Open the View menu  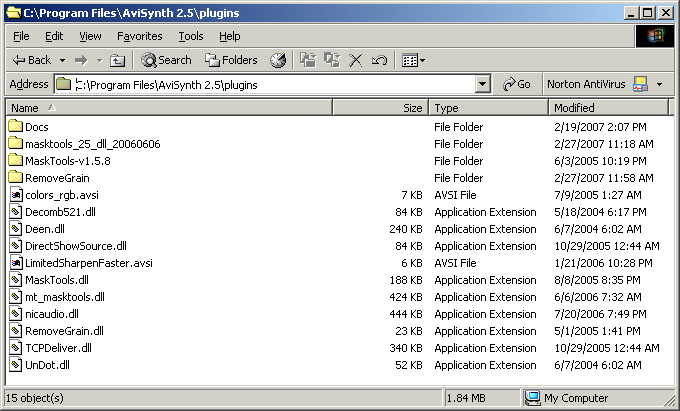90,36
